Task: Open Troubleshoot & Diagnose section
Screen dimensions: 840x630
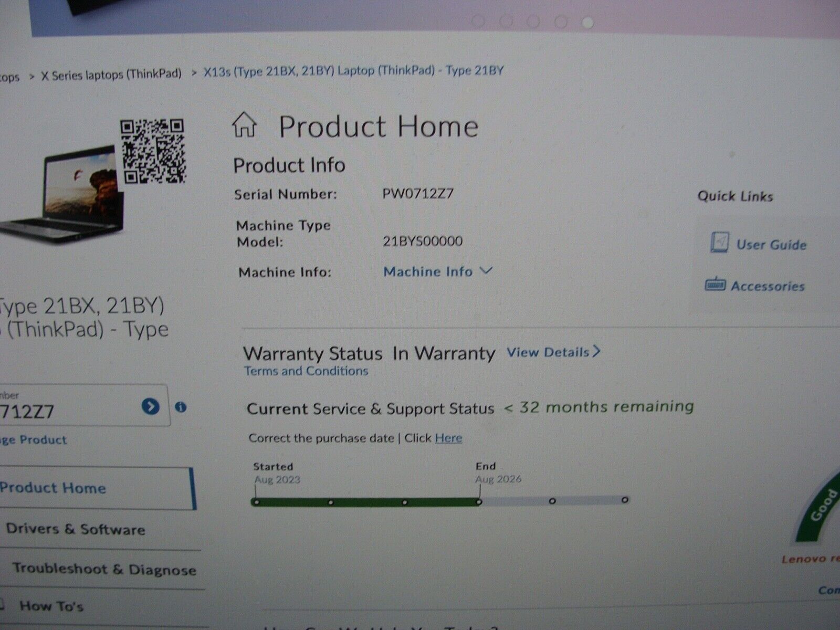Action: pos(104,569)
